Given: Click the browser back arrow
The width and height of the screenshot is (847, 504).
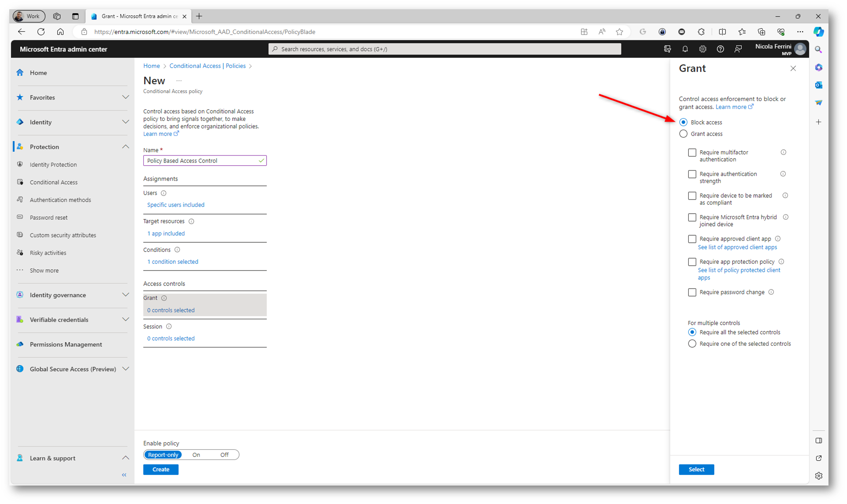Looking at the screenshot, I should [x=21, y=32].
